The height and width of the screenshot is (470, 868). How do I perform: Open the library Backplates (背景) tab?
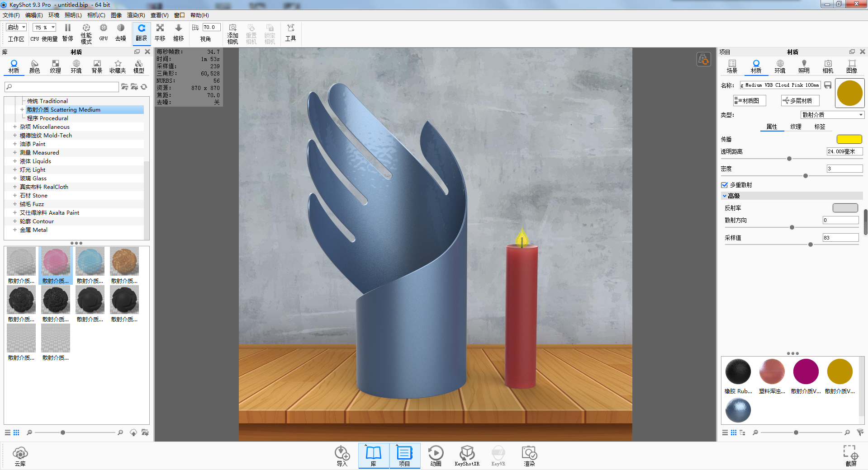point(97,66)
